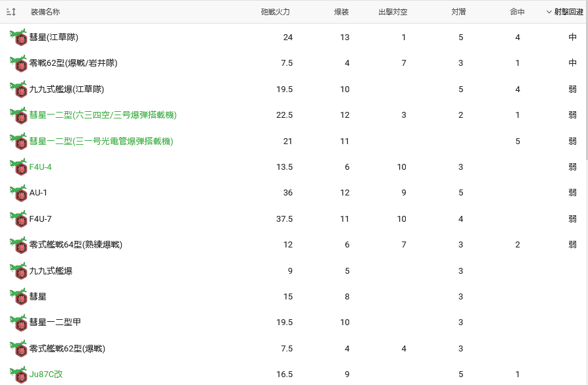The height and width of the screenshot is (385, 588).
Task: Click the 対潜 column header
Action: (x=459, y=12)
